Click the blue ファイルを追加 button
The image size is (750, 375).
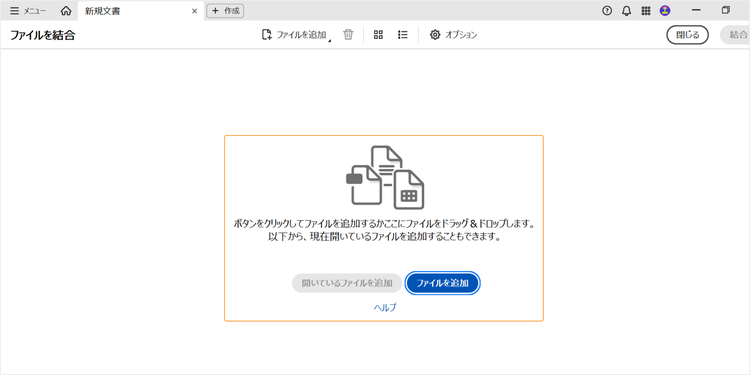(442, 283)
